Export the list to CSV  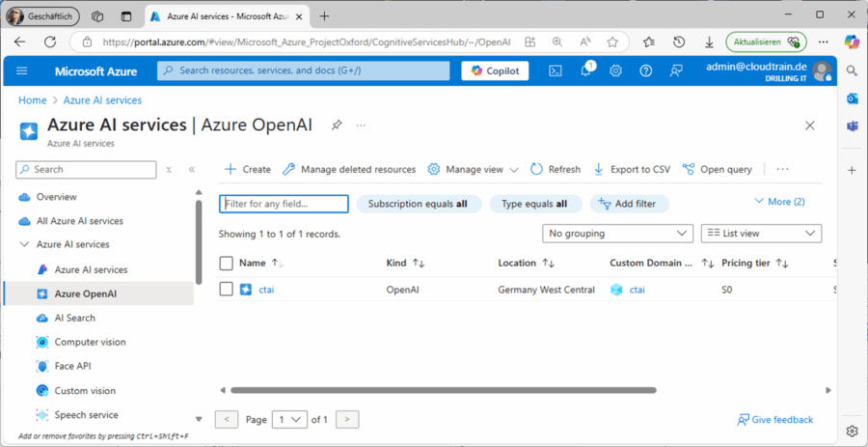(x=632, y=170)
